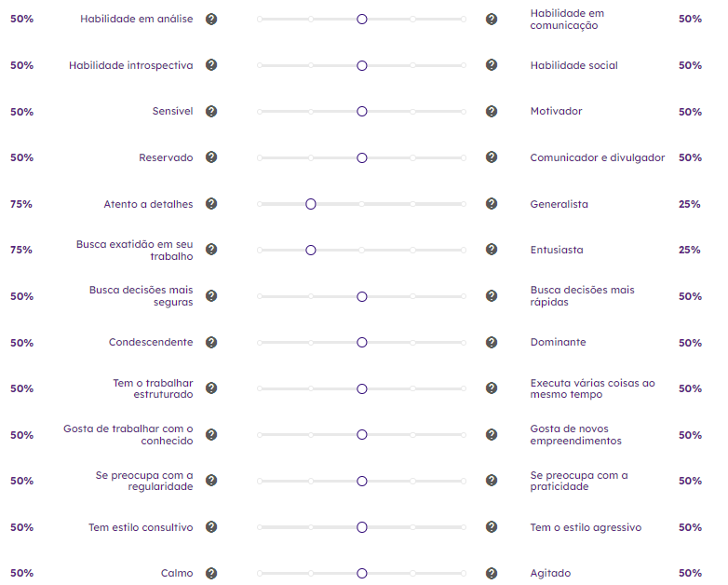This screenshot has height=585, width=728.
Task: Open help icon next to Habilidade social
Action: [x=492, y=65]
